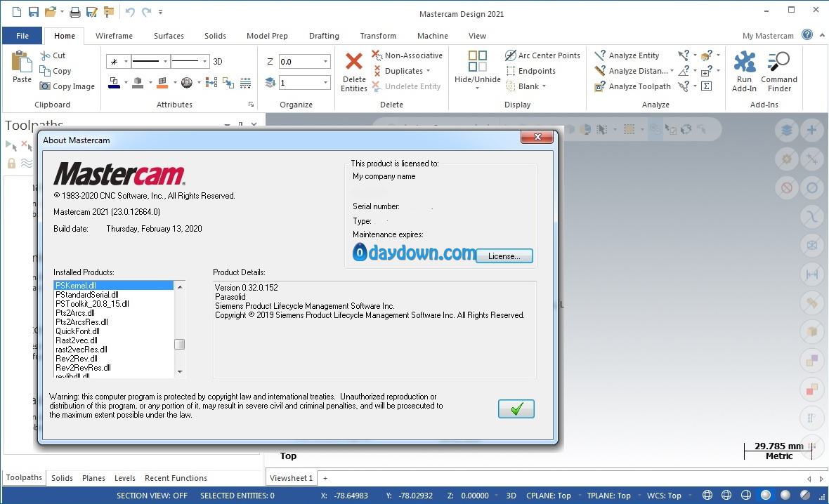Open the Levels panel tab

click(125, 477)
